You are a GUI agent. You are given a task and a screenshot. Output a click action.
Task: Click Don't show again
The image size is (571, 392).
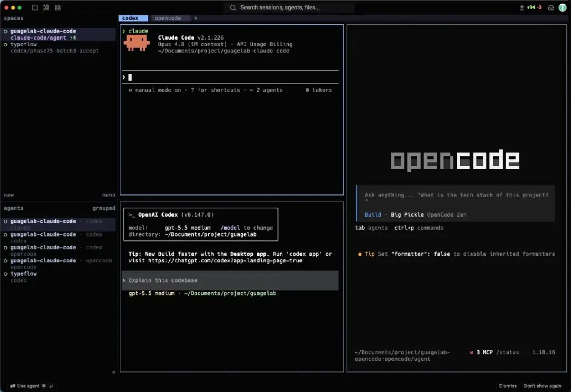542,386
